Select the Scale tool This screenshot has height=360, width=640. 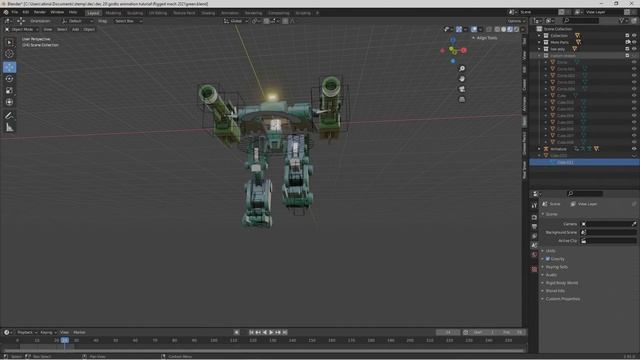click(9, 91)
